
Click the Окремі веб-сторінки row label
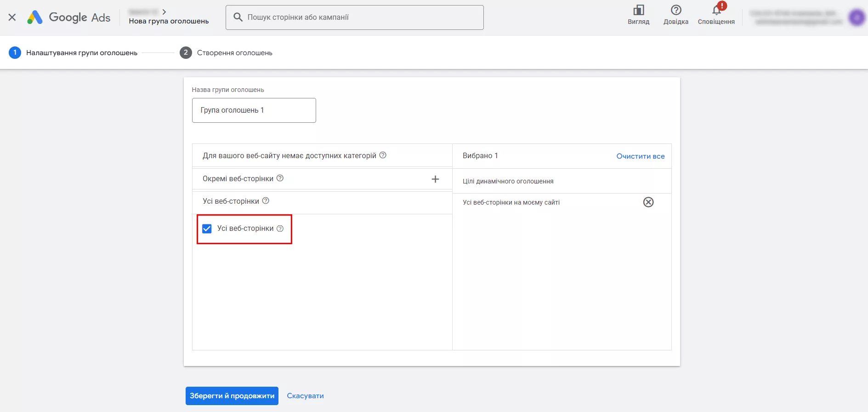(x=238, y=179)
